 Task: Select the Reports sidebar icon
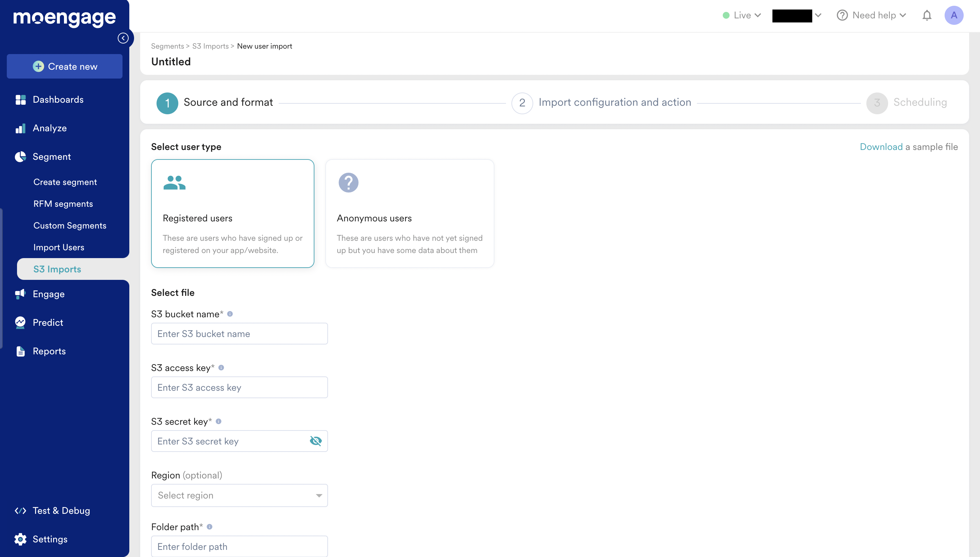tap(21, 351)
